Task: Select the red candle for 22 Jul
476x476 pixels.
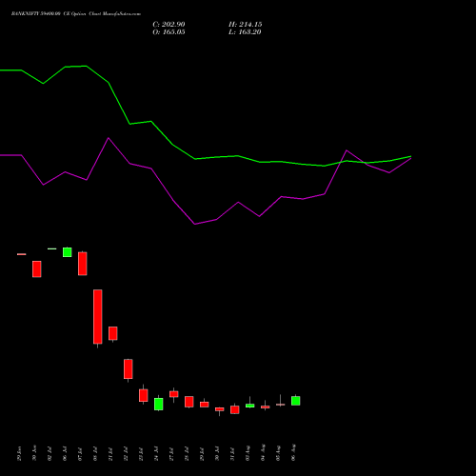Action: [x=129, y=368]
